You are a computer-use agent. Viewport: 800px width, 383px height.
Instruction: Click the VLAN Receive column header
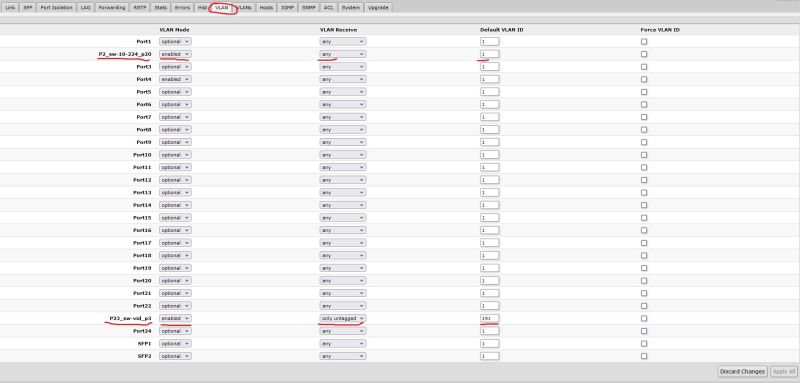[x=338, y=30]
